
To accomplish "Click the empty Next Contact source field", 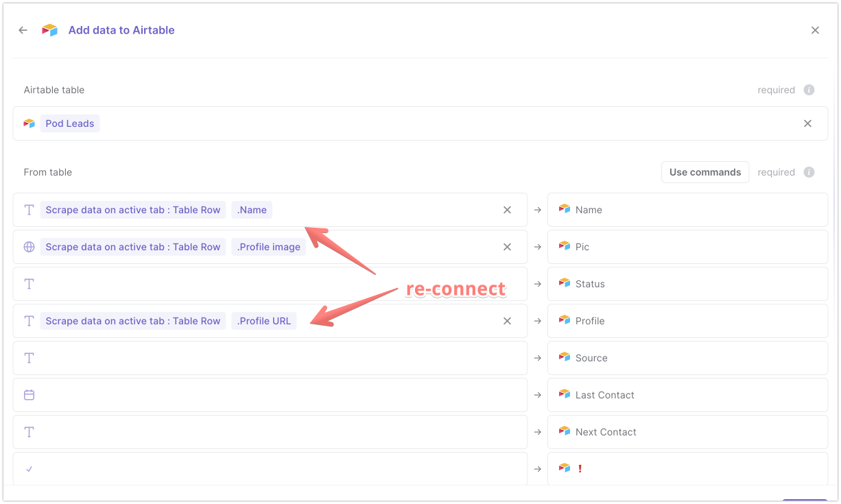I will [270, 432].
